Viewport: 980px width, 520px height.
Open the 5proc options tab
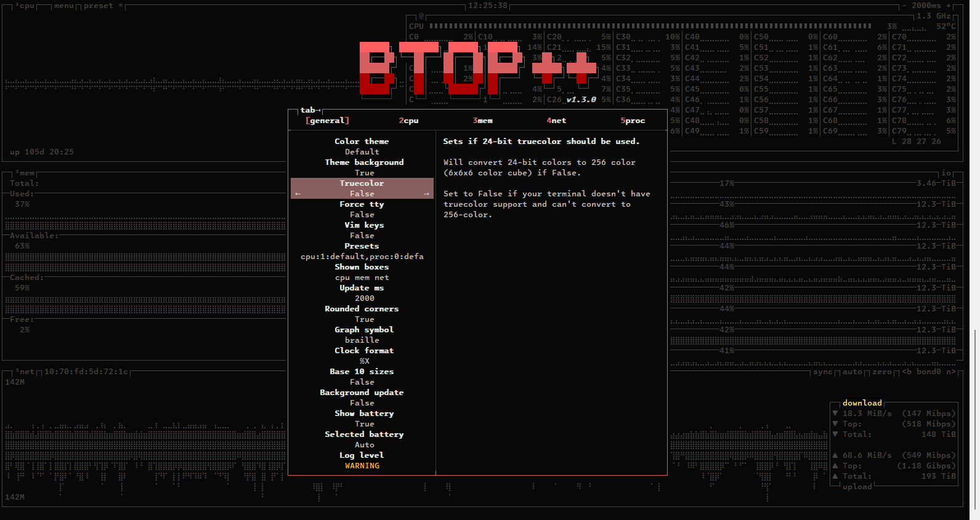[633, 121]
